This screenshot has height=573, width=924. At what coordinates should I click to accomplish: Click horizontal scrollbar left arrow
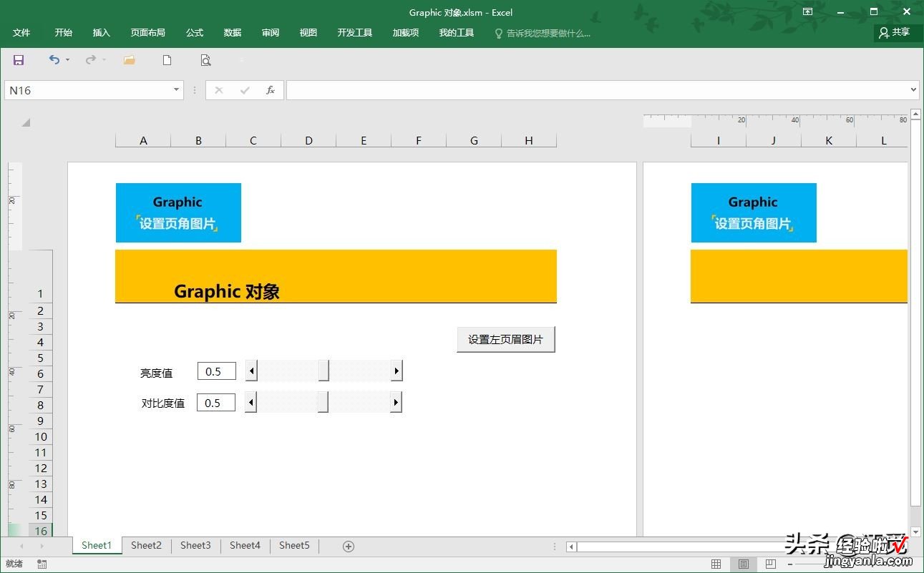tap(571, 547)
